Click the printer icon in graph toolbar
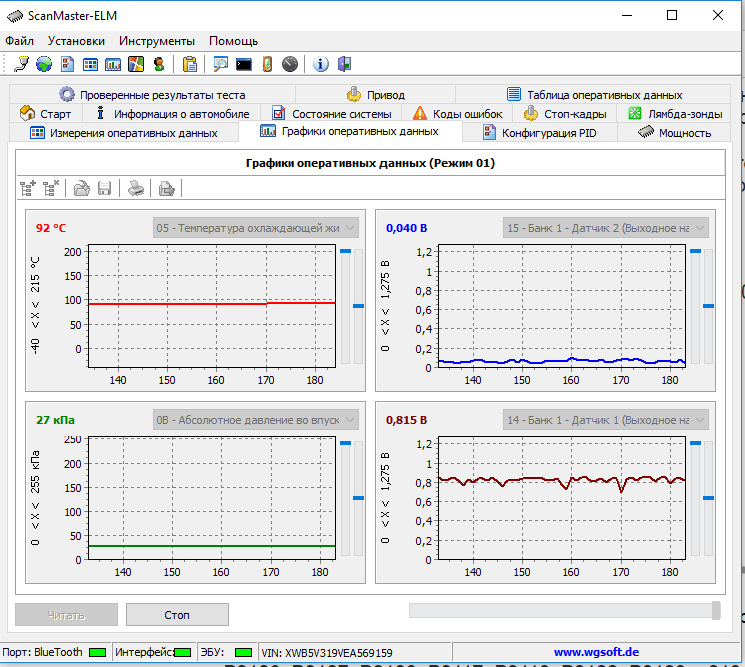The image size is (745, 667). click(x=136, y=187)
